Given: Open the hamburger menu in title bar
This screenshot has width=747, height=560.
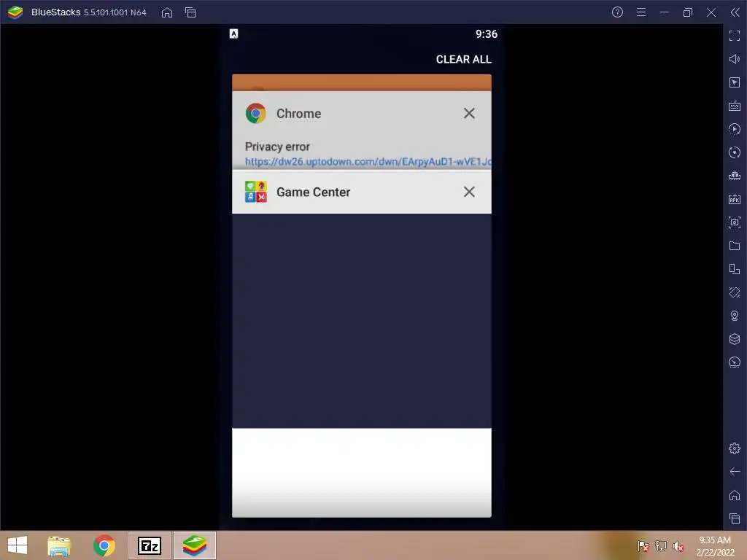Looking at the screenshot, I should coord(641,12).
